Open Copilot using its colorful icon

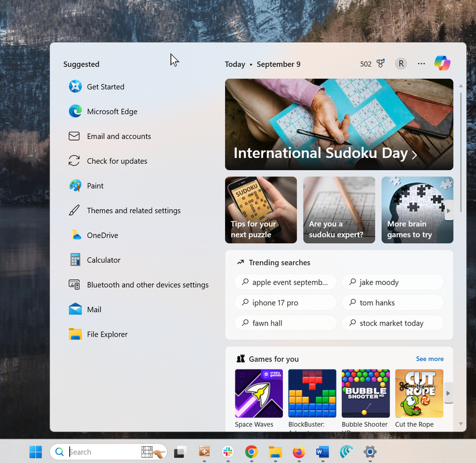click(442, 62)
